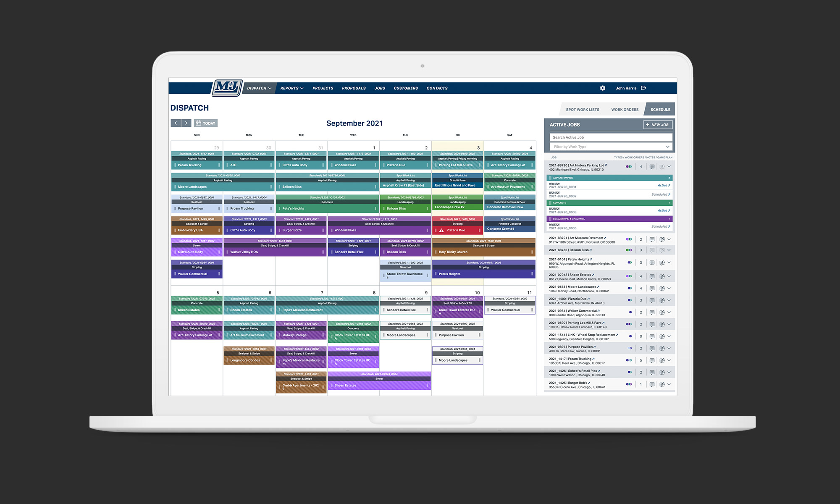The height and width of the screenshot is (504, 840).
Task: Go to previous month with left arrow
Action: click(176, 123)
